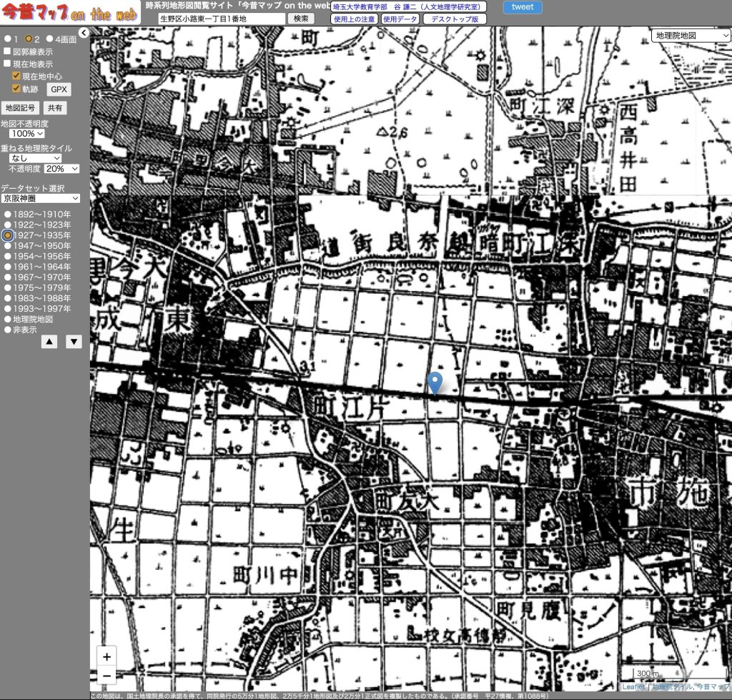The height and width of the screenshot is (700, 732).
Task: Enable the 図郭線表示 checkbox
Action: coord(7,52)
